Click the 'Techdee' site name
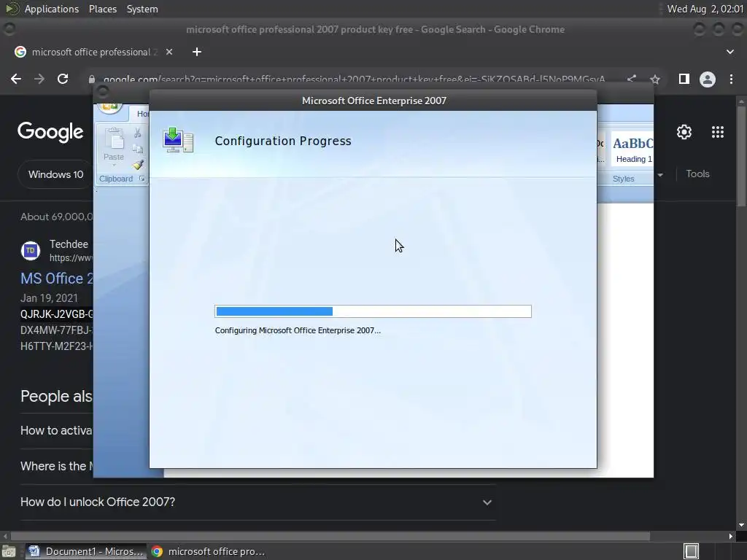Viewport: 747px width, 560px height. coord(69,244)
